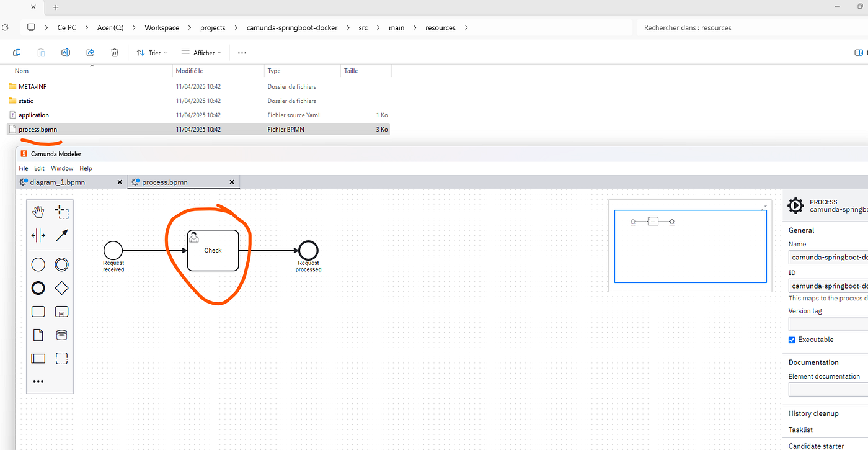Select the Hand tool in the Camunda palette
Screen dimensions: 868x450
[x=38, y=212]
